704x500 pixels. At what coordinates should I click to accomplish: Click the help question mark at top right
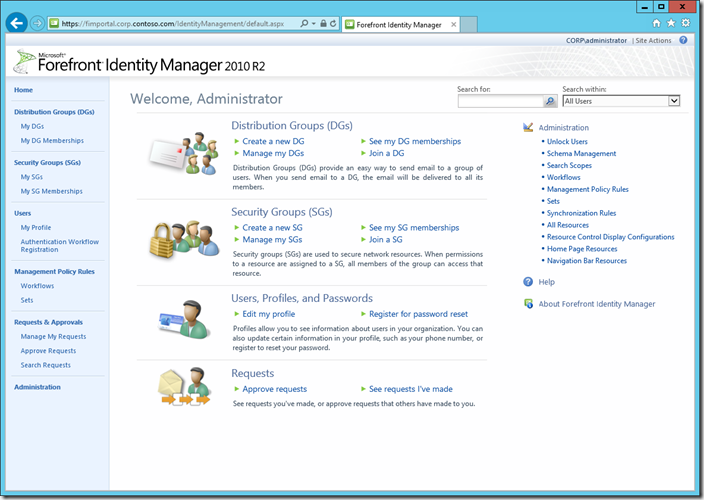click(x=684, y=40)
